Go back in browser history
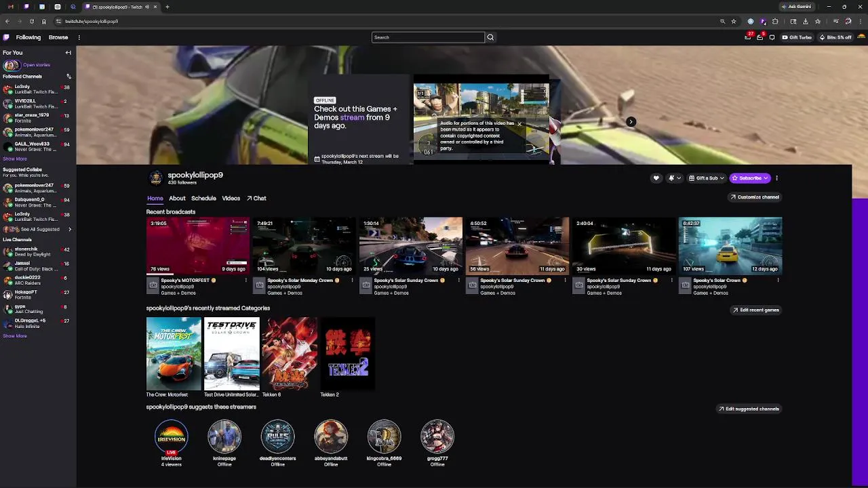This screenshot has height=488, width=868. coord(7,21)
